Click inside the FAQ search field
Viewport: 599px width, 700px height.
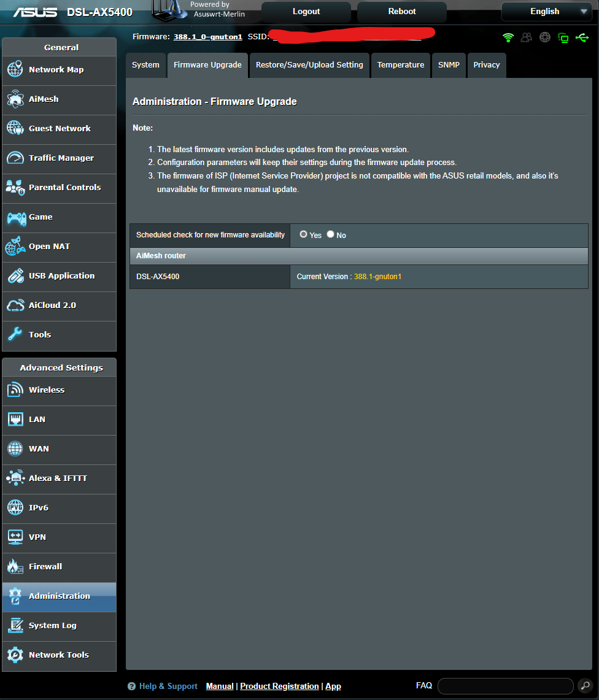[504, 685]
